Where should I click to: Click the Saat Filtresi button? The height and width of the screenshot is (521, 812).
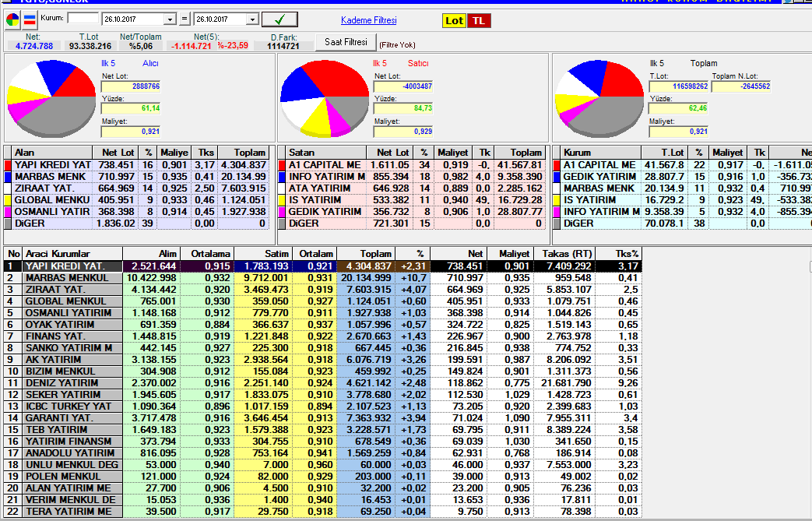click(346, 42)
